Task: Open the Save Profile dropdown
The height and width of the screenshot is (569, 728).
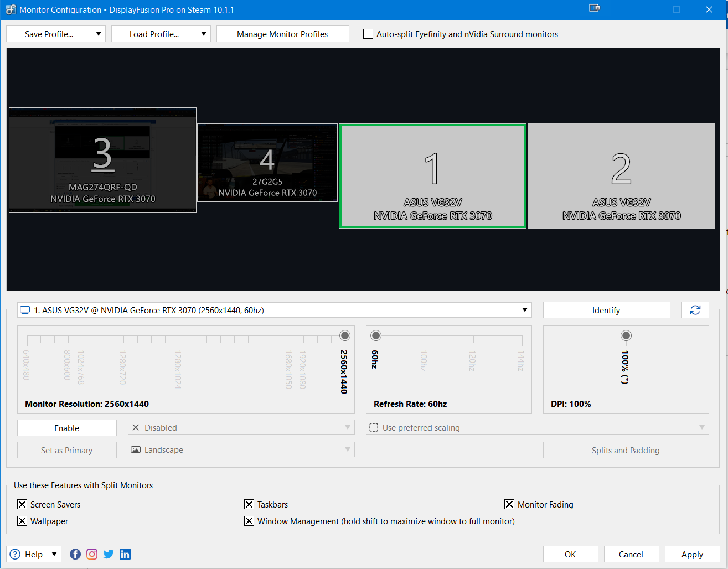Action: 56,34
